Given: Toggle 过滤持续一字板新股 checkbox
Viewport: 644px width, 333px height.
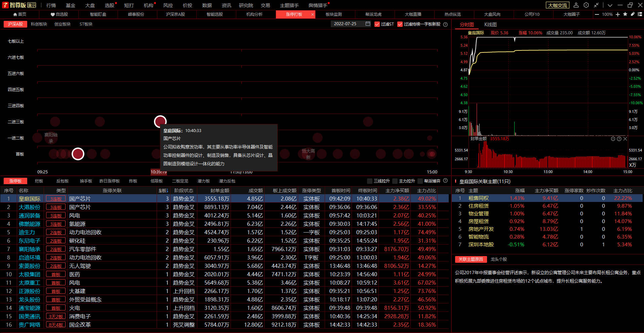Looking at the screenshot, I should (x=400, y=24).
